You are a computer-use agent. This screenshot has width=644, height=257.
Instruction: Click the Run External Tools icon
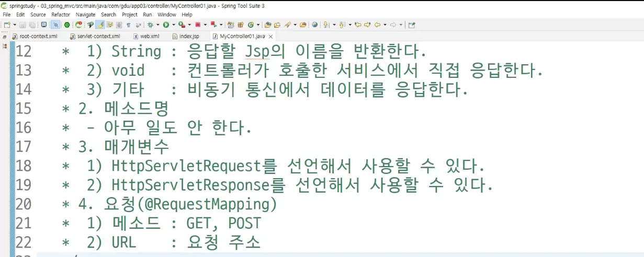click(x=182, y=25)
